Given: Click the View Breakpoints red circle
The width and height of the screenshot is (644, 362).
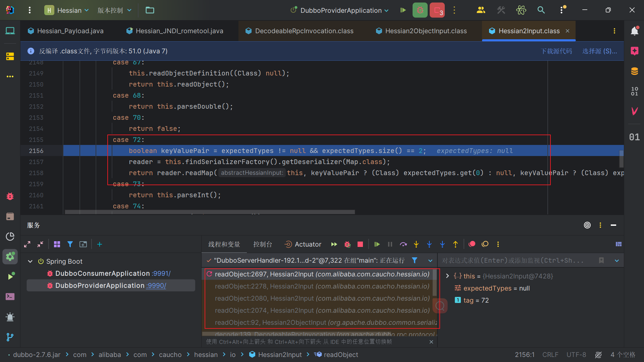Looking at the screenshot, I should tap(472, 244).
